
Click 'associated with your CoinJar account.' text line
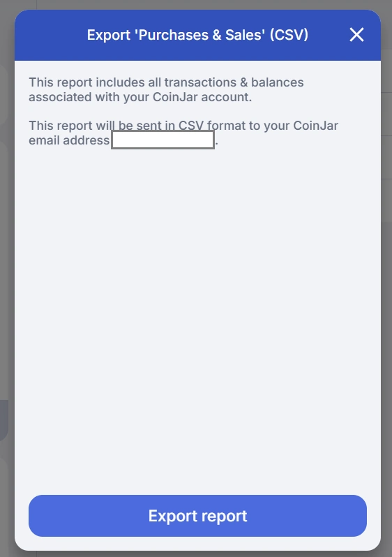point(140,97)
